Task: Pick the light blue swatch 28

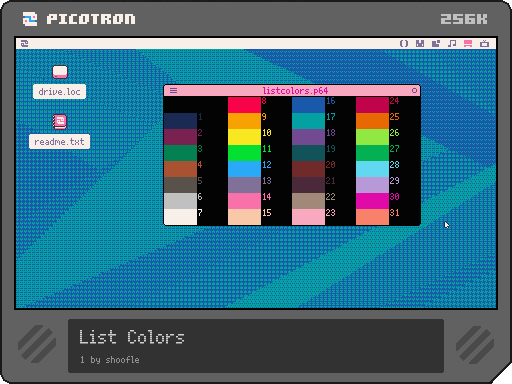Action: [x=372, y=169]
